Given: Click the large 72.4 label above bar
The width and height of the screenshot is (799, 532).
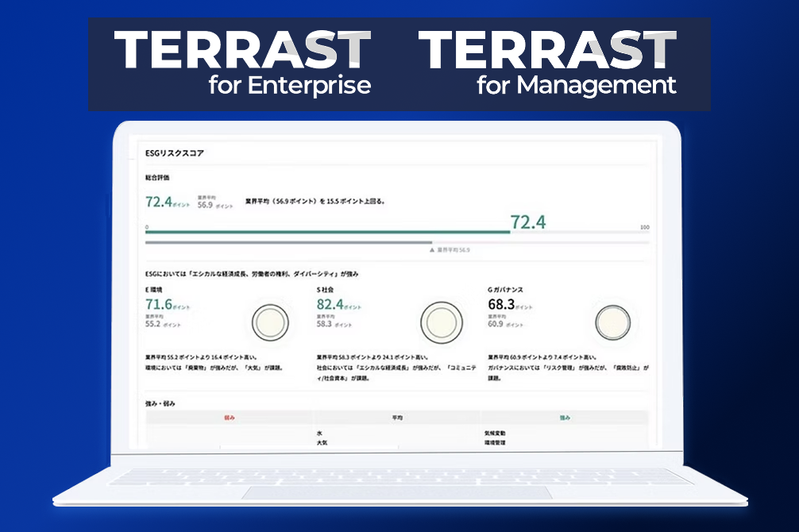Looking at the screenshot, I should (x=528, y=222).
